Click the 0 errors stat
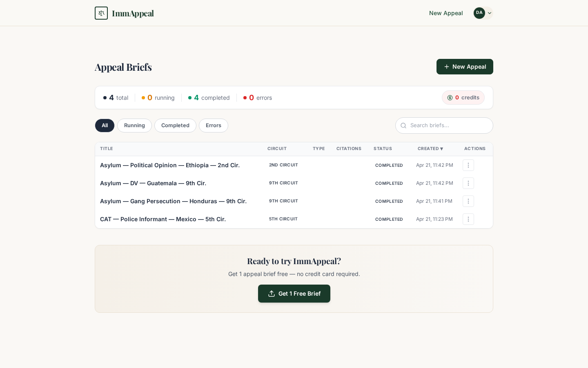This screenshot has width=588, height=368. pos(258,98)
